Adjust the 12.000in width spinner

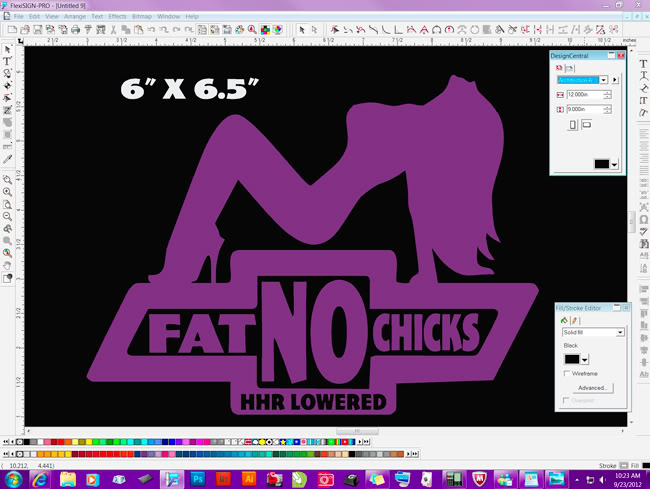(607, 95)
